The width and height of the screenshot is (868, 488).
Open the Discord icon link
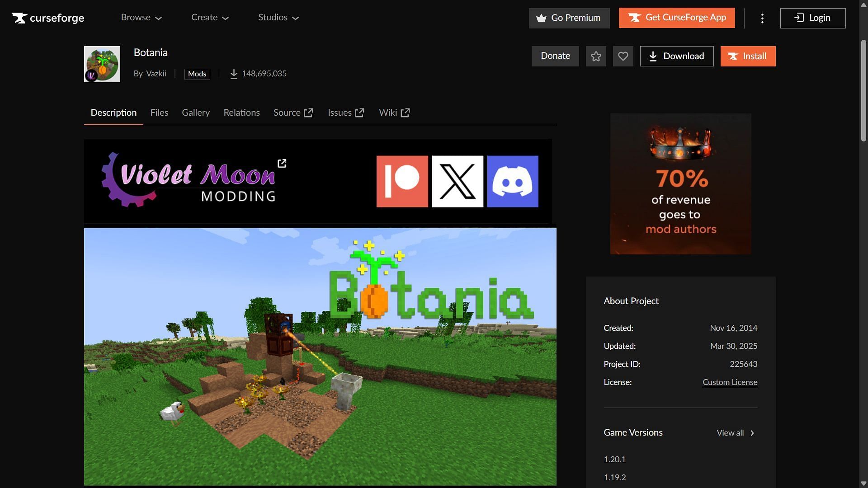tap(513, 181)
